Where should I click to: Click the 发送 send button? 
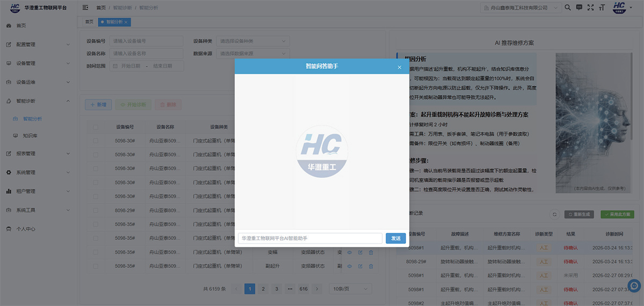tap(396, 238)
